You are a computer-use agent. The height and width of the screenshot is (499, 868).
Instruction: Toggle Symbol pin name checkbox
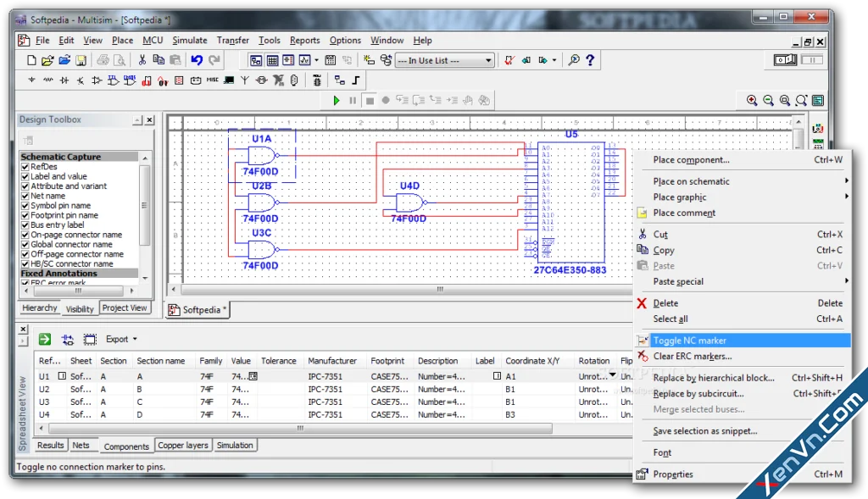pos(25,205)
